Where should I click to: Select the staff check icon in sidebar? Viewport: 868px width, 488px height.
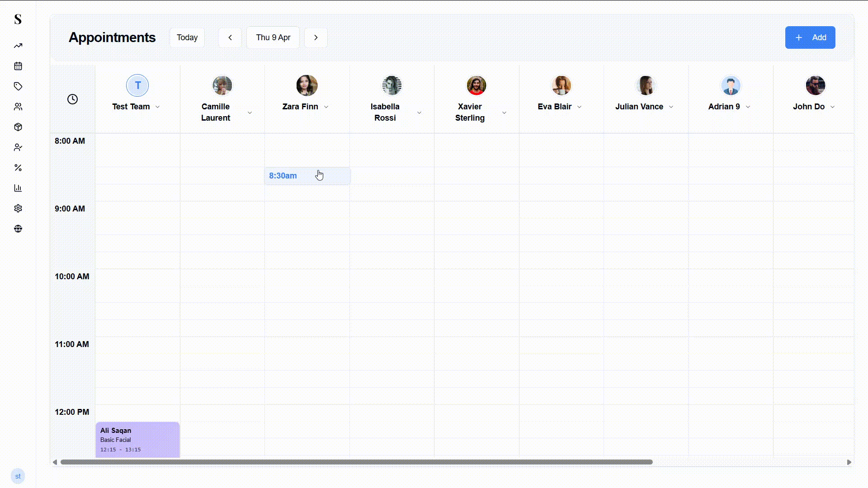(18, 147)
